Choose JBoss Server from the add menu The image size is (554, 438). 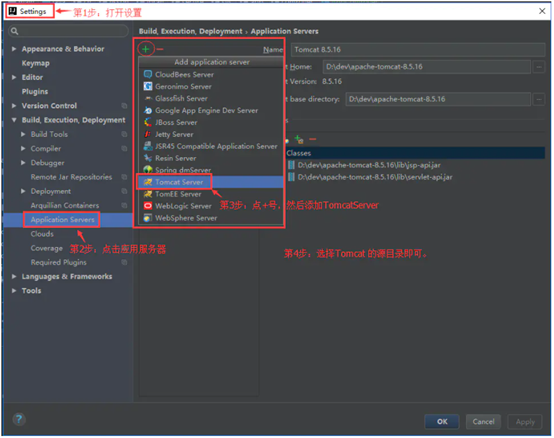coord(211,122)
